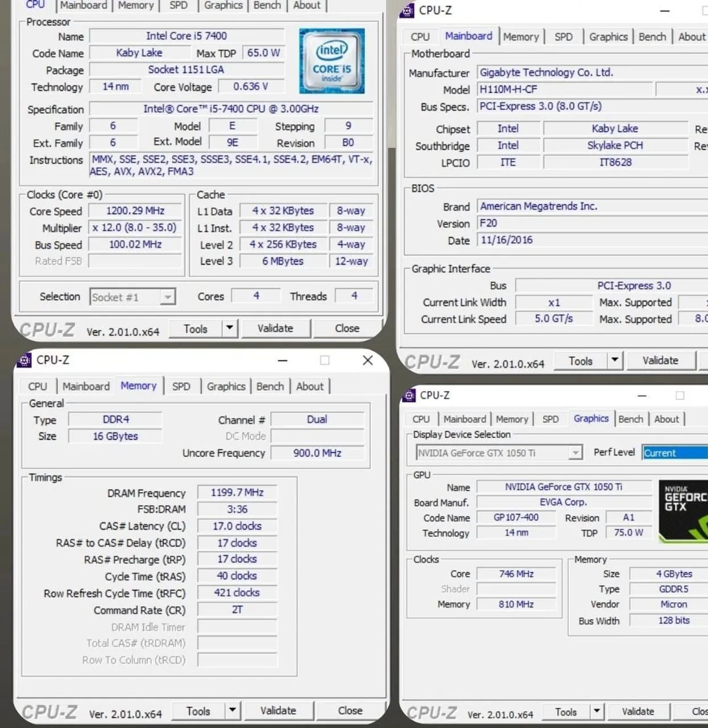The image size is (708, 728).
Task: Click the CPU-Z app icon in Memory window title
Action: coord(24,360)
